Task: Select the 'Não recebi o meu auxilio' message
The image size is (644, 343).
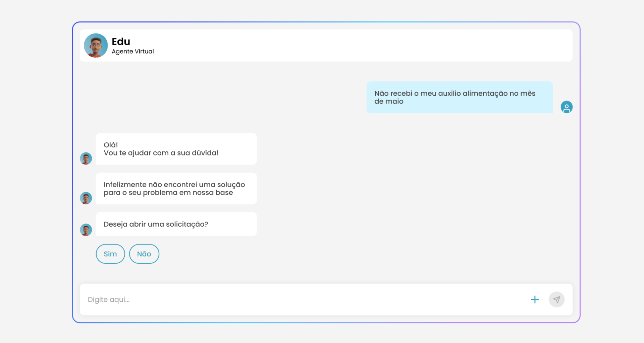Action: (460, 97)
